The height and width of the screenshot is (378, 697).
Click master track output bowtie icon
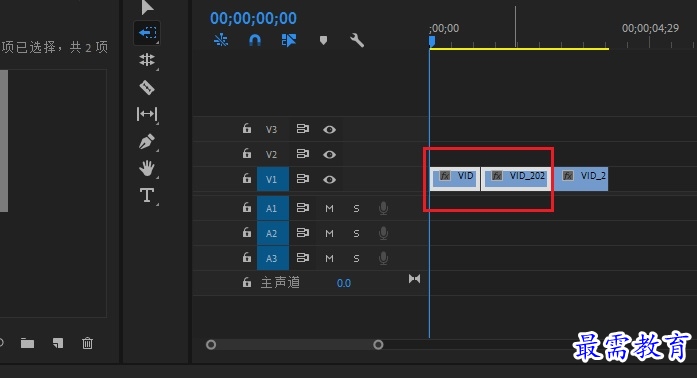[414, 279]
